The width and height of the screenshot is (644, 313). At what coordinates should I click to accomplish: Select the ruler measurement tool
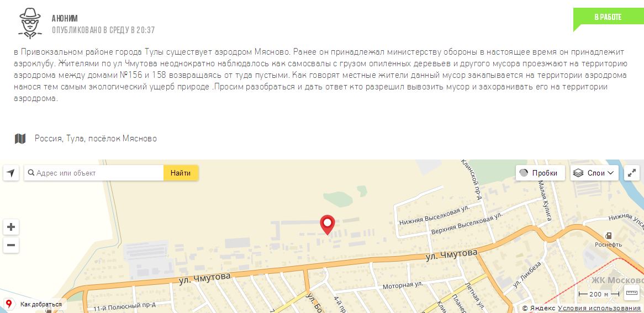pos(632,293)
